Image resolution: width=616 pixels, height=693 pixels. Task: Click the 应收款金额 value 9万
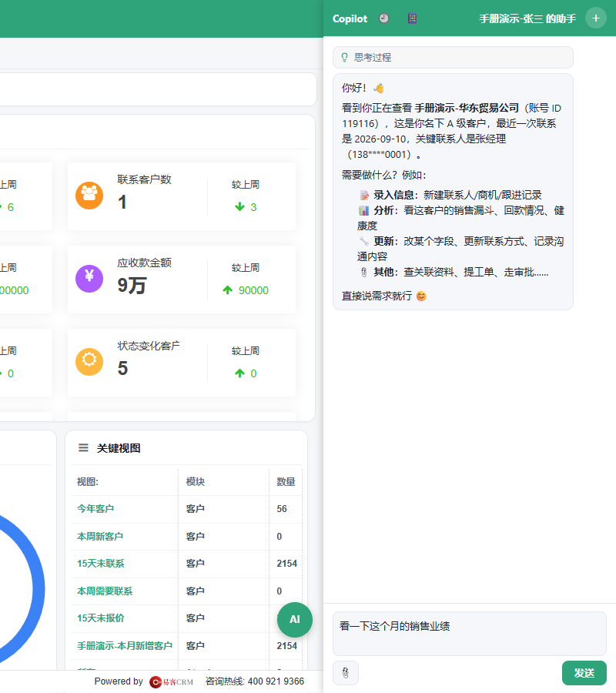point(132,285)
